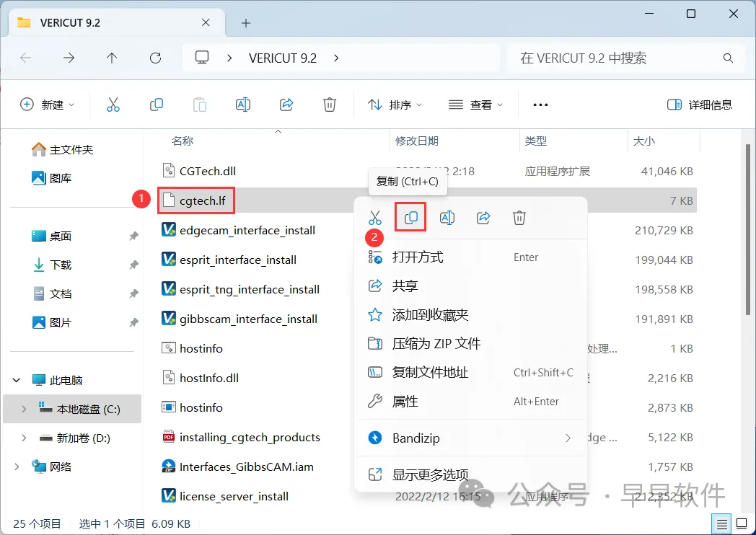Click the PC monitor icon in the address bar

(201, 58)
